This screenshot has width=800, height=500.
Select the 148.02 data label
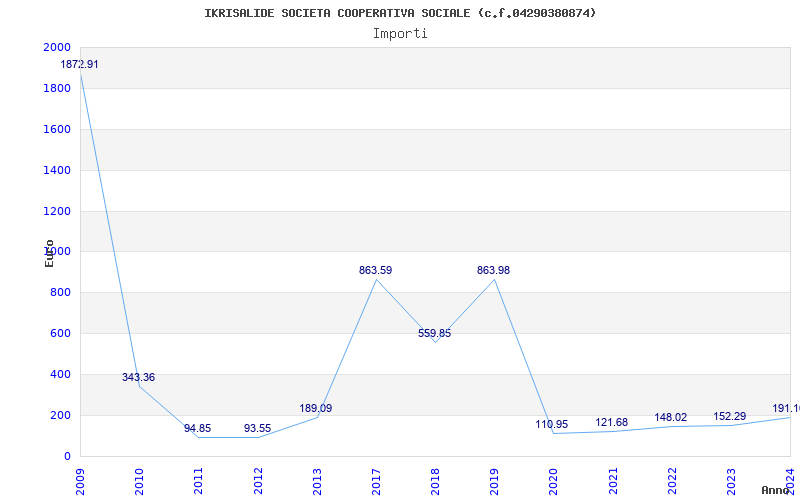click(x=671, y=417)
